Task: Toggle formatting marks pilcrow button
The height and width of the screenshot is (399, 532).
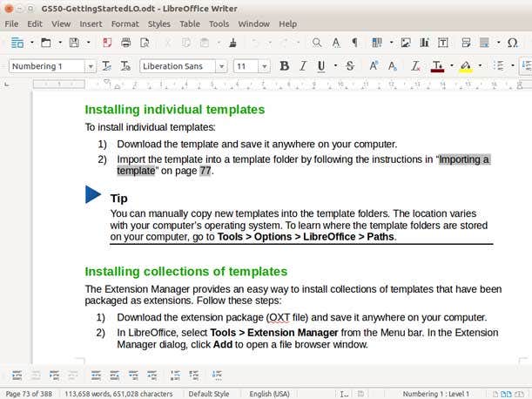Action: pyautogui.click(x=354, y=42)
